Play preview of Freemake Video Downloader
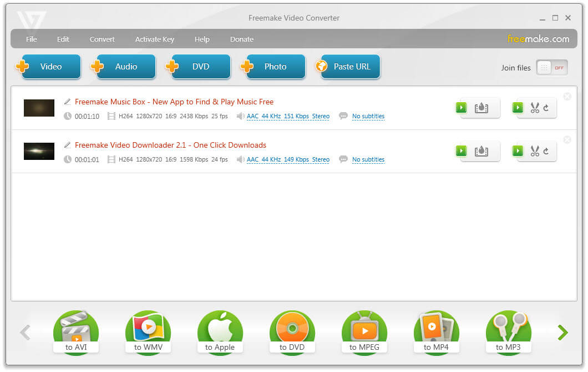 point(462,151)
